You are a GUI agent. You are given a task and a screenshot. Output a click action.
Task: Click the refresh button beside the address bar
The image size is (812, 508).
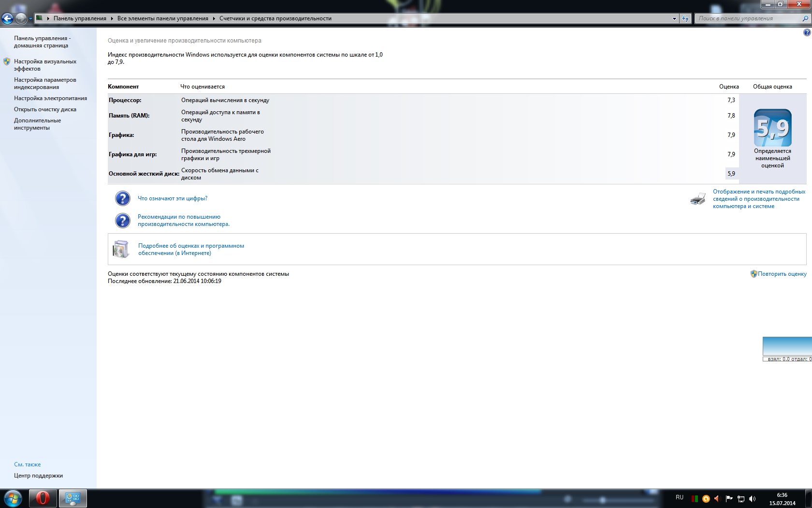(x=685, y=18)
